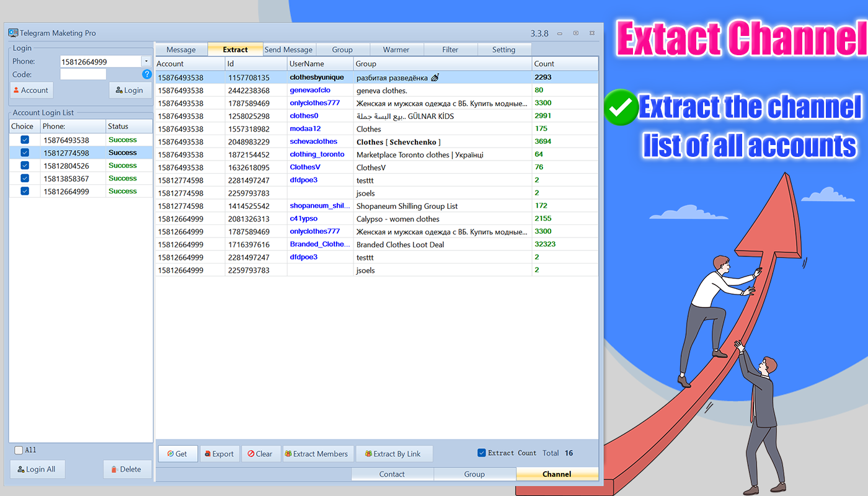868x496 pixels.
Task: Uncheck the checkbox for account 15812804526
Action: click(x=25, y=166)
